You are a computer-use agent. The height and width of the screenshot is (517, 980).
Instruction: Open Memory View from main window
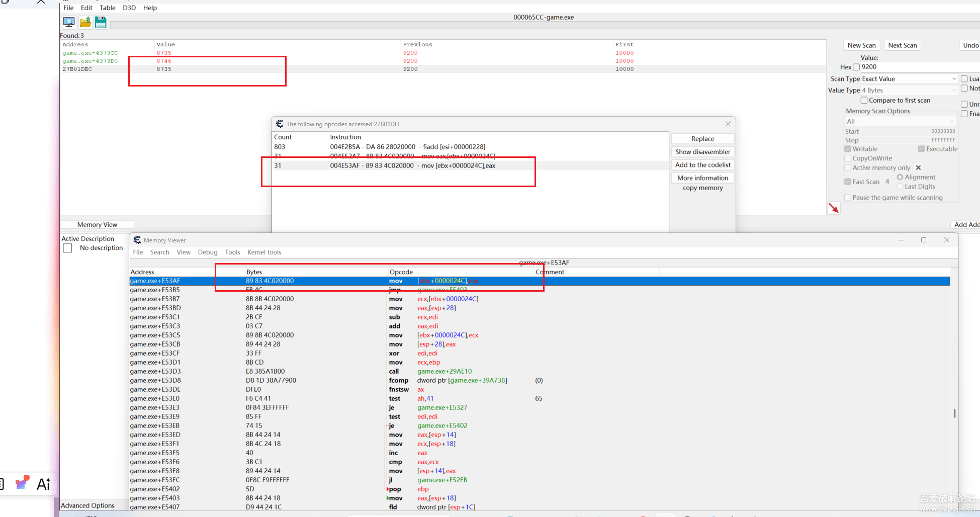[x=97, y=225]
